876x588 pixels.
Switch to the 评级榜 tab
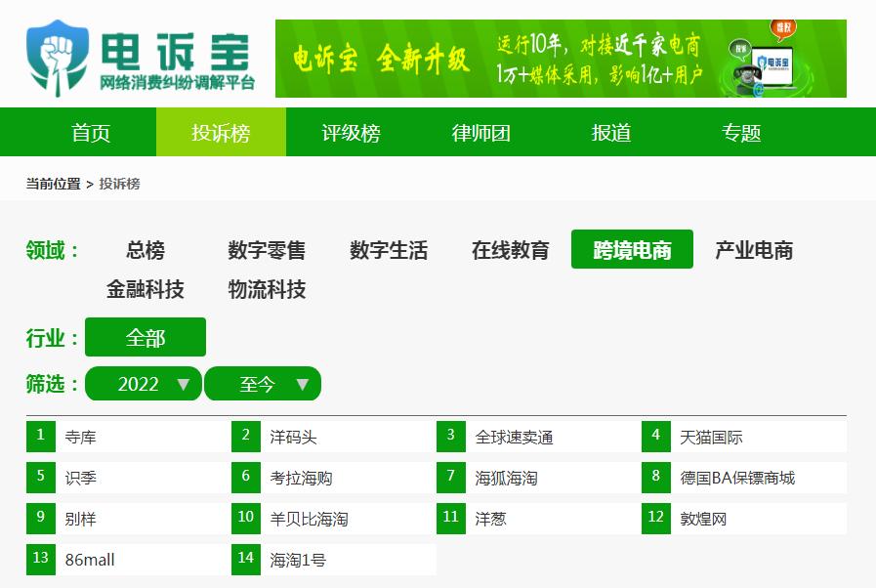click(349, 133)
